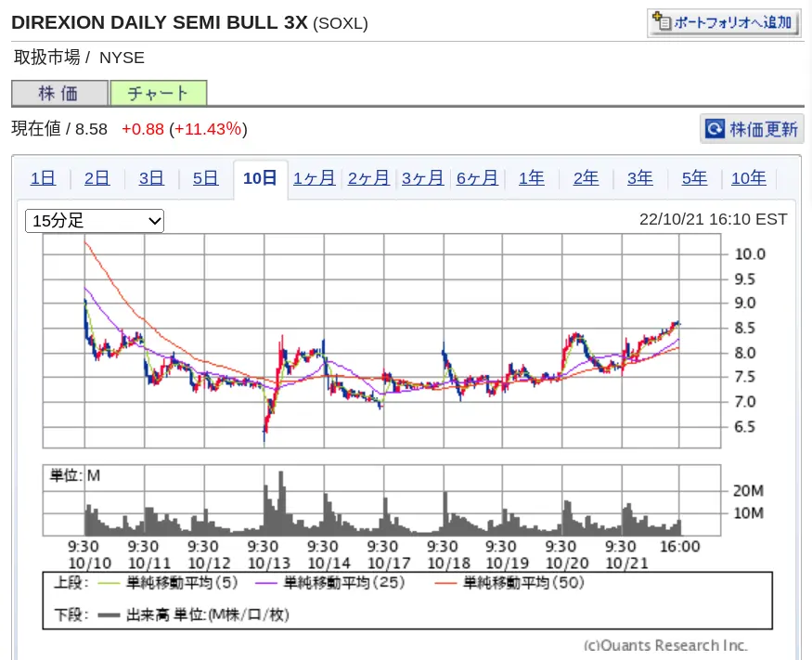
Task: Click the 10/21 date axis label
Action: click(626, 563)
